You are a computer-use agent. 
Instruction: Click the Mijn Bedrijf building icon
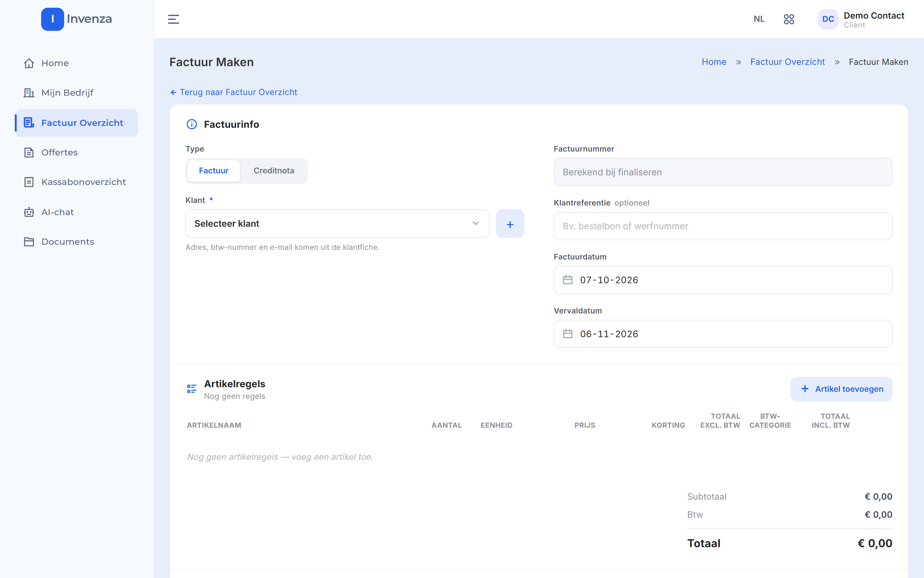tap(29, 92)
